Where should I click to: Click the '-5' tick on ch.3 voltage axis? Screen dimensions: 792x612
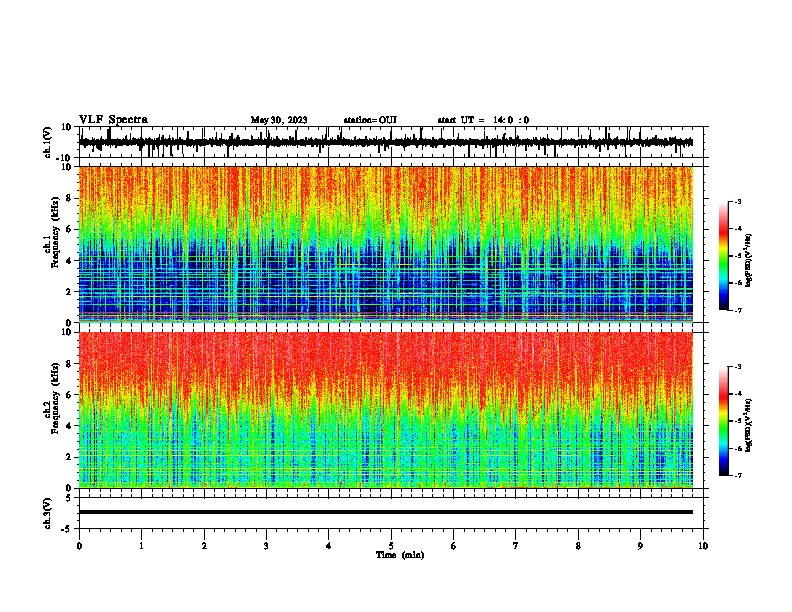point(67,529)
